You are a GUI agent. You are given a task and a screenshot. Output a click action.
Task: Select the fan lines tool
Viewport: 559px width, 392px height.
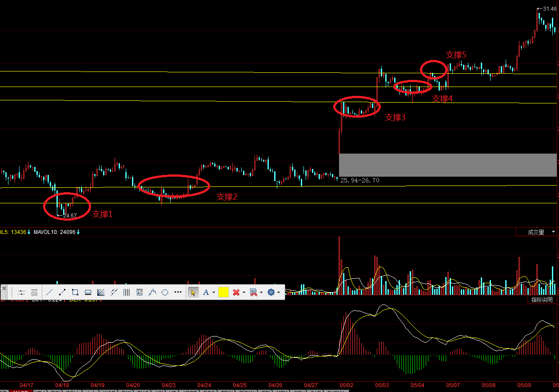click(101, 292)
